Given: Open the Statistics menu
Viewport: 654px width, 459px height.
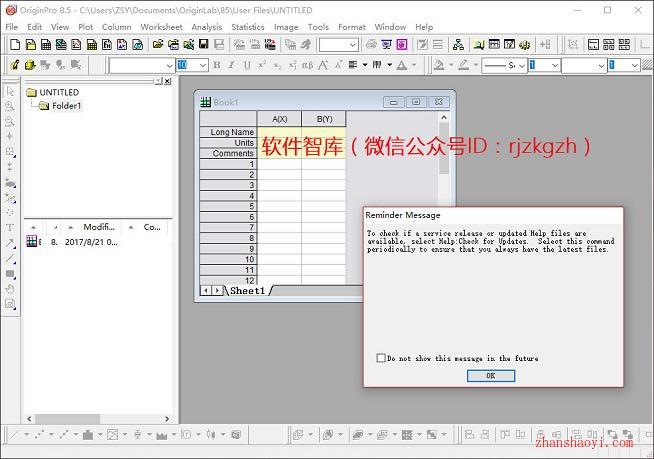Looking at the screenshot, I should point(248,27).
